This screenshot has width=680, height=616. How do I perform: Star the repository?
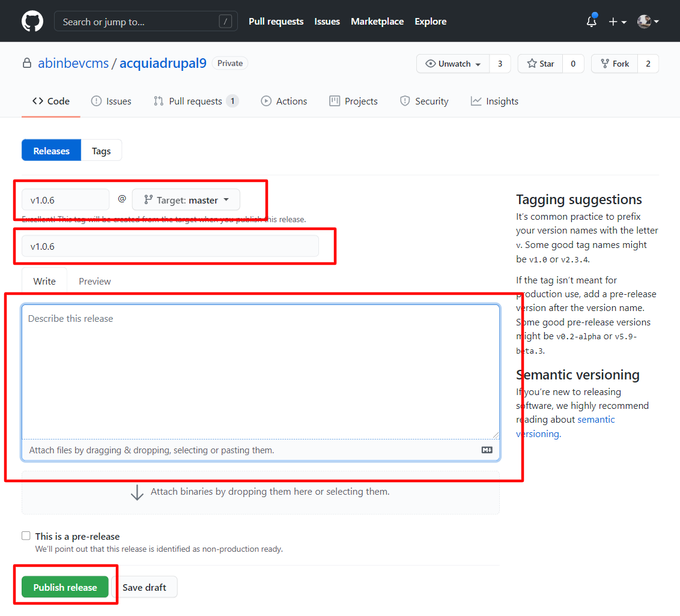pos(541,64)
